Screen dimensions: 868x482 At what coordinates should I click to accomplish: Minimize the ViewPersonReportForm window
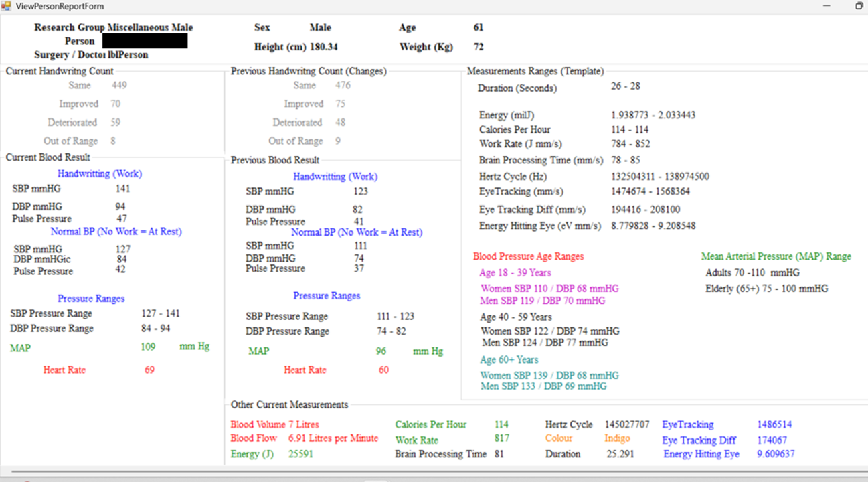coord(828,5)
